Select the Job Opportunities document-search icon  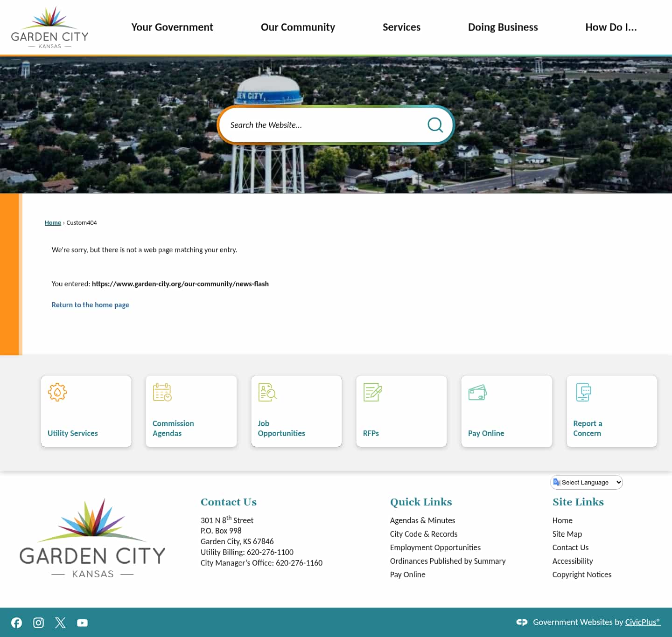click(x=267, y=392)
